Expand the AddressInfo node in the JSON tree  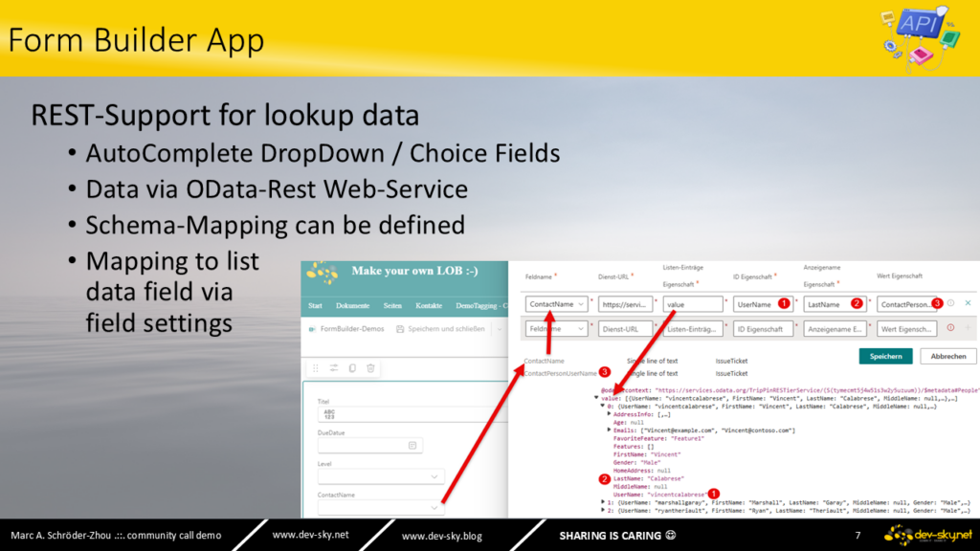610,413
